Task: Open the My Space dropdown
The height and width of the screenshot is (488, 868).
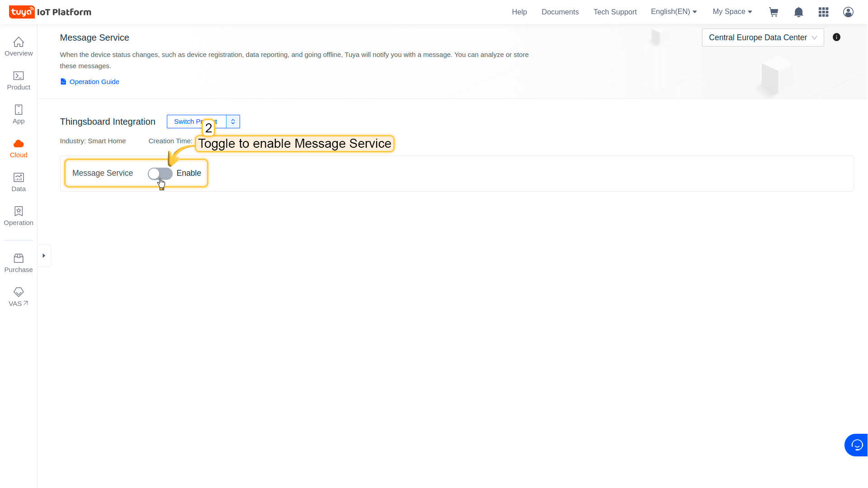Action: [732, 12]
